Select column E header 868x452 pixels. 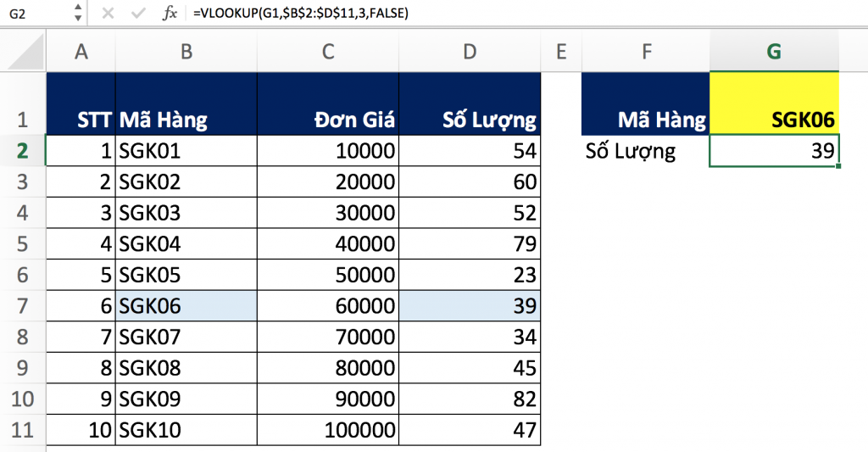tap(560, 53)
